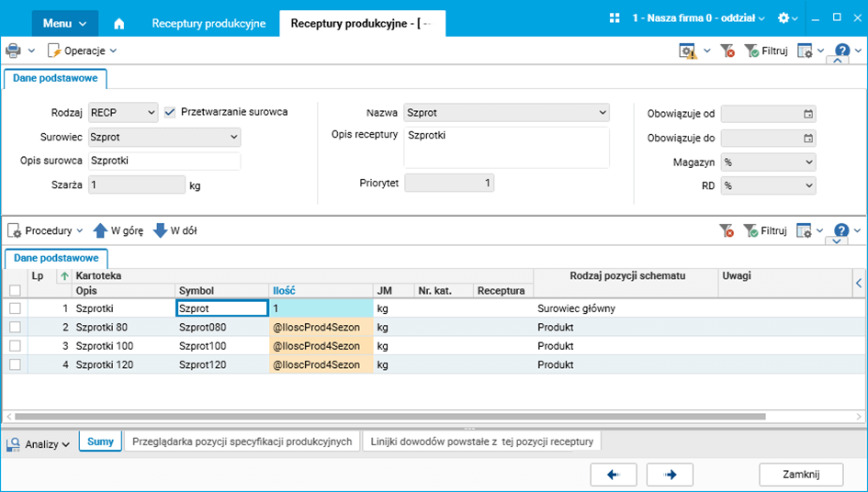
Task: Open the Menu button in title bar
Action: pyautogui.click(x=64, y=23)
